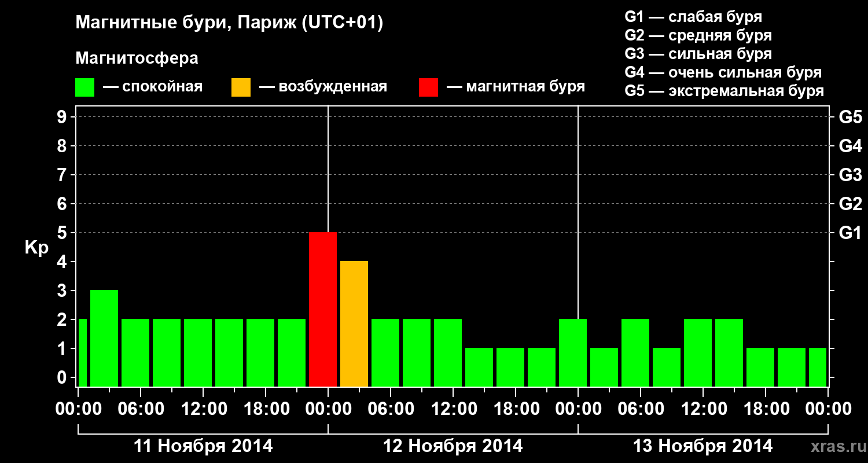Click the '06:00' time label of 12 Ноября

click(391, 409)
